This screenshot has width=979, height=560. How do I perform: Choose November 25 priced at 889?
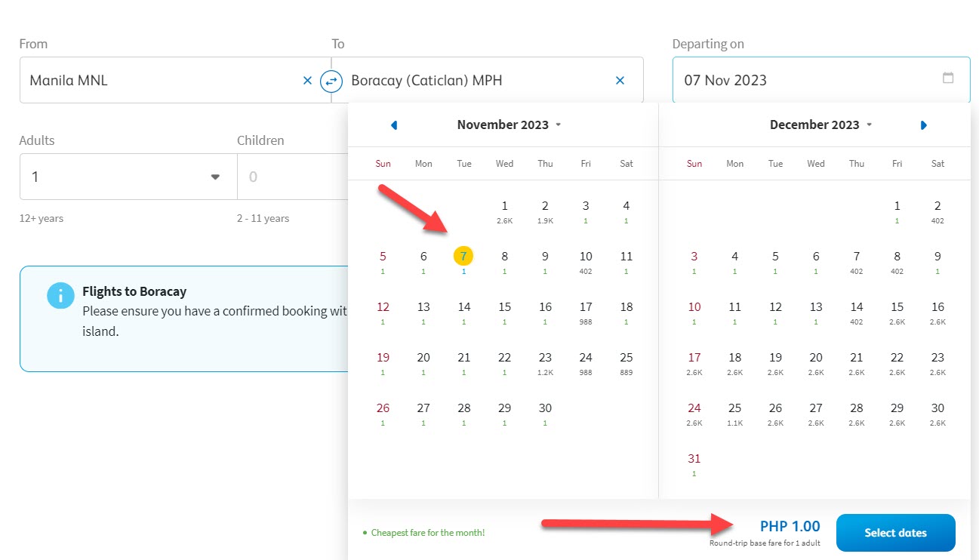click(626, 361)
